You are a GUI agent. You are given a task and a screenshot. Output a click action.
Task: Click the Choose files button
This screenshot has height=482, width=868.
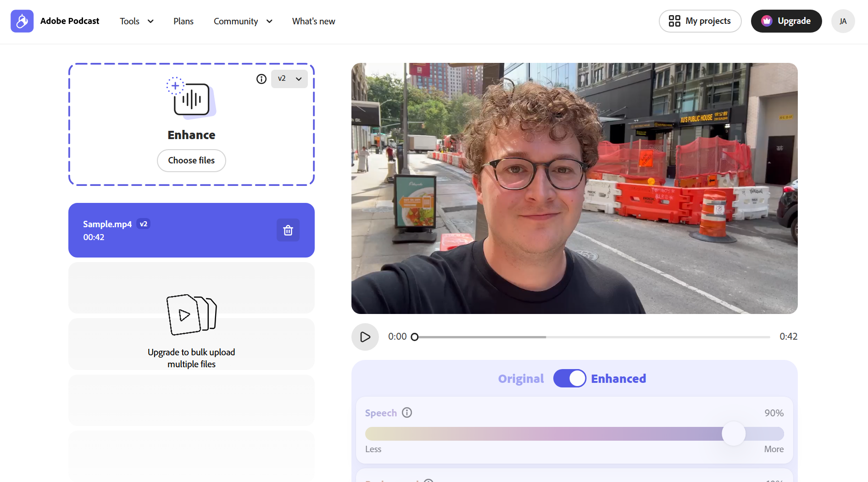(x=191, y=161)
